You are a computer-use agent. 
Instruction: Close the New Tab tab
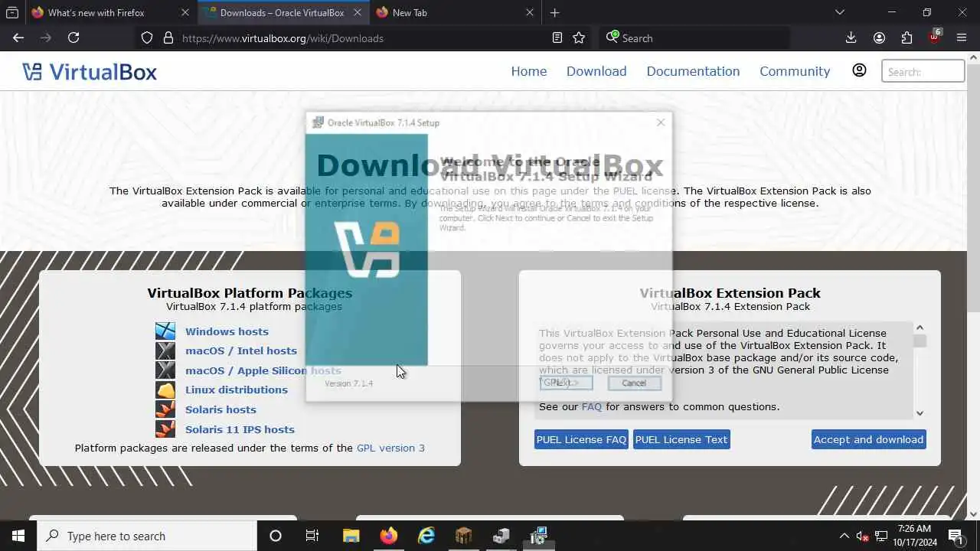(x=530, y=12)
